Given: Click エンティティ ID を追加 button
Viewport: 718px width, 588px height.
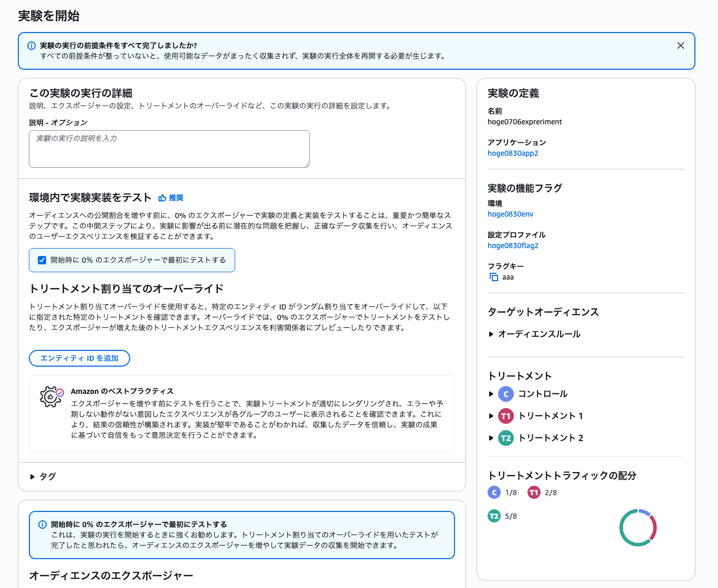Looking at the screenshot, I should (79, 358).
